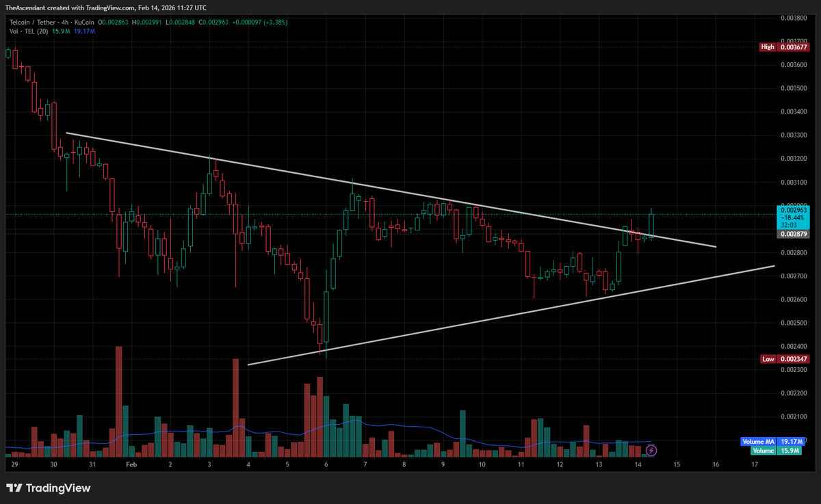Select the upper descending trendline
Screen dimensions: 821x504
click(391, 189)
